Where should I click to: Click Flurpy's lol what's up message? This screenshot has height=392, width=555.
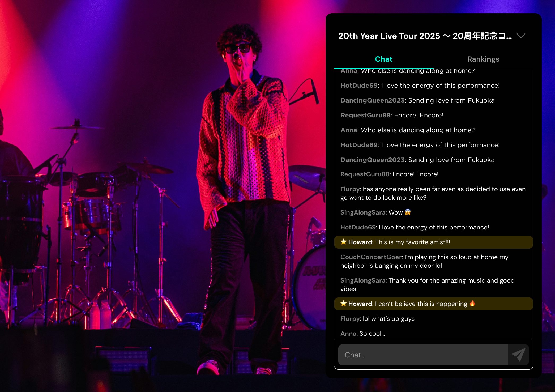388,319
